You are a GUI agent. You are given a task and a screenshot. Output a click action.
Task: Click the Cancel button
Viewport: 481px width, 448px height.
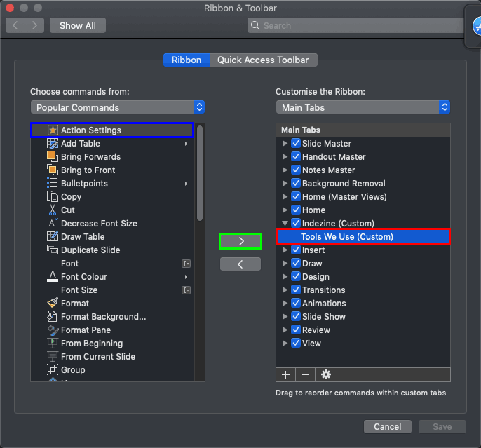pos(388,426)
